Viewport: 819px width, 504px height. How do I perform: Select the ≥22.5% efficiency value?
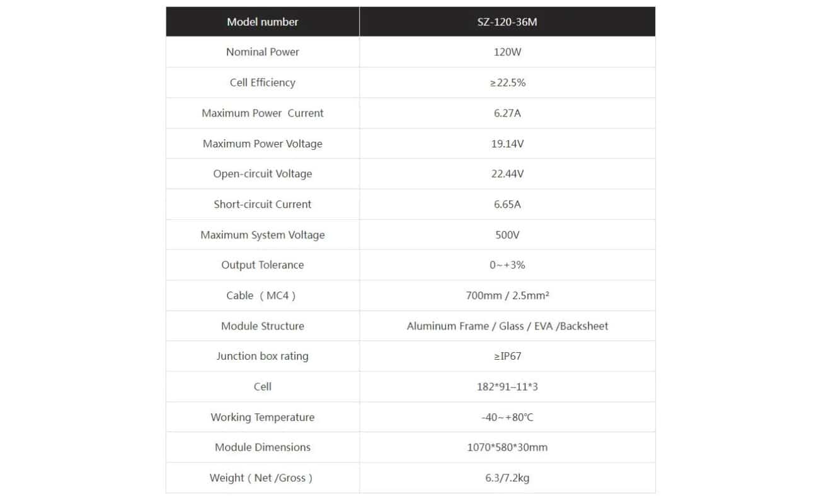pos(507,83)
